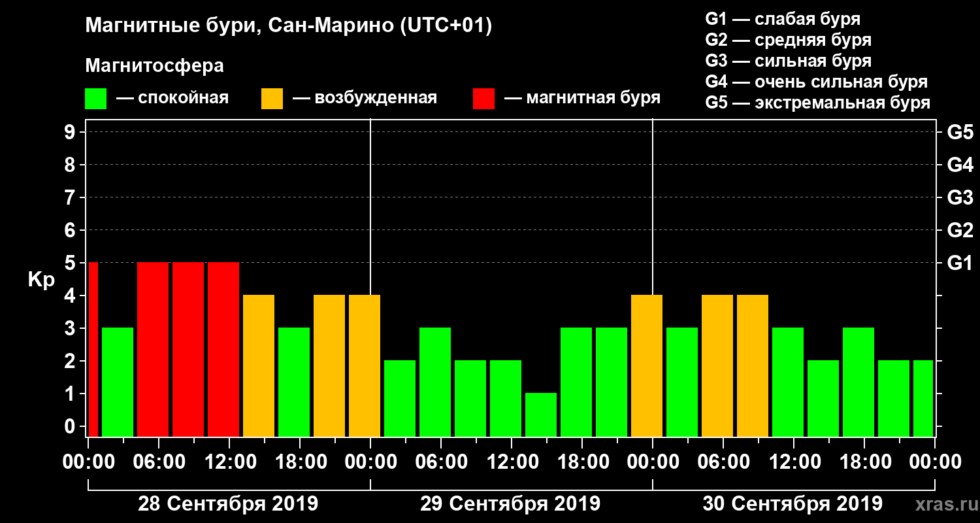Click the red 'магнитная буря' legend swatch
Screen dimensions: 980x523
pos(484,99)
